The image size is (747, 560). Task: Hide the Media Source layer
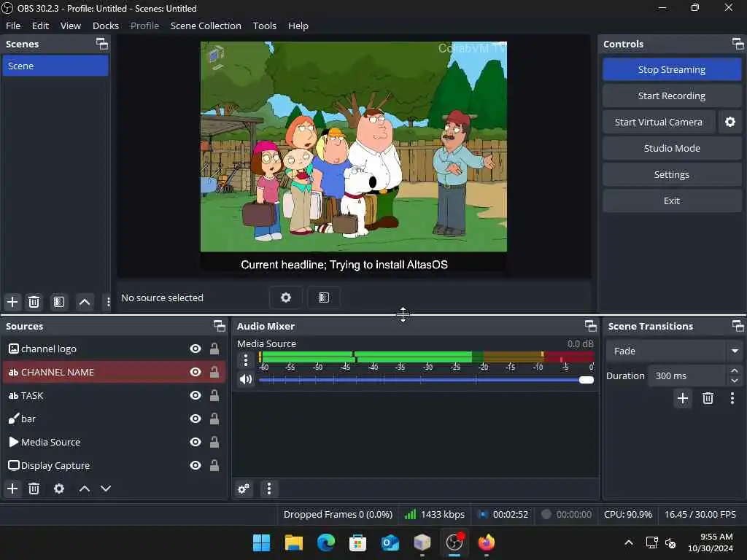click(x=196, y=442)
